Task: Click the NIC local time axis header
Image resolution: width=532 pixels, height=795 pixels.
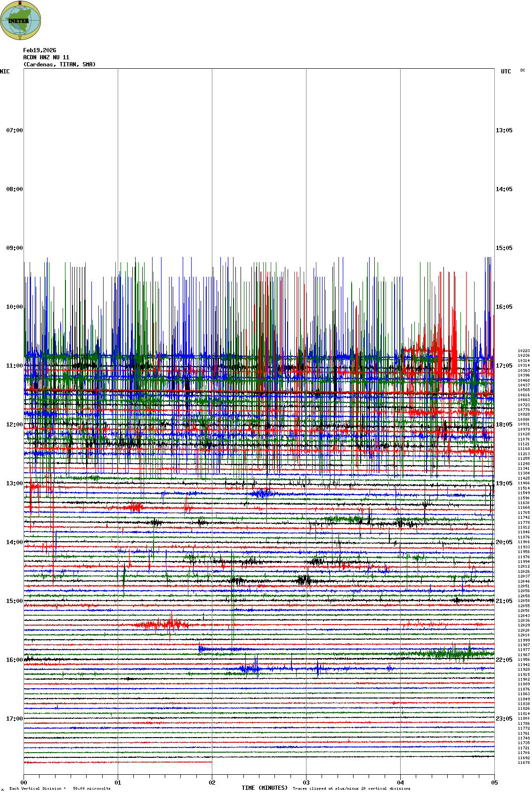Action: coord(5,72)
